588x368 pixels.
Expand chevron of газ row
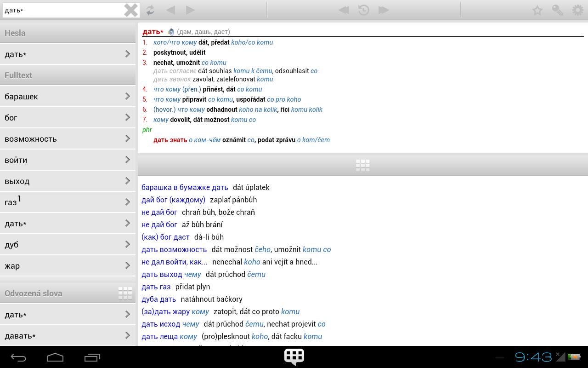click(x=128, y=202)
